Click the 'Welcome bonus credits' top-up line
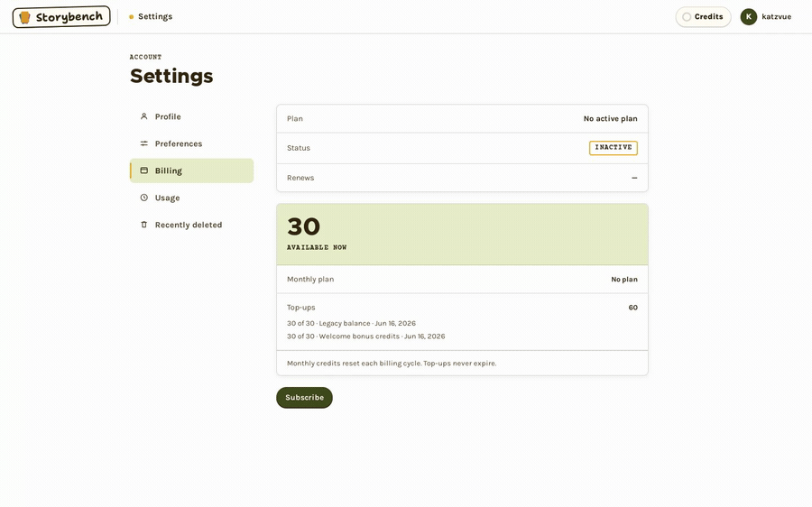 (366, 336)
